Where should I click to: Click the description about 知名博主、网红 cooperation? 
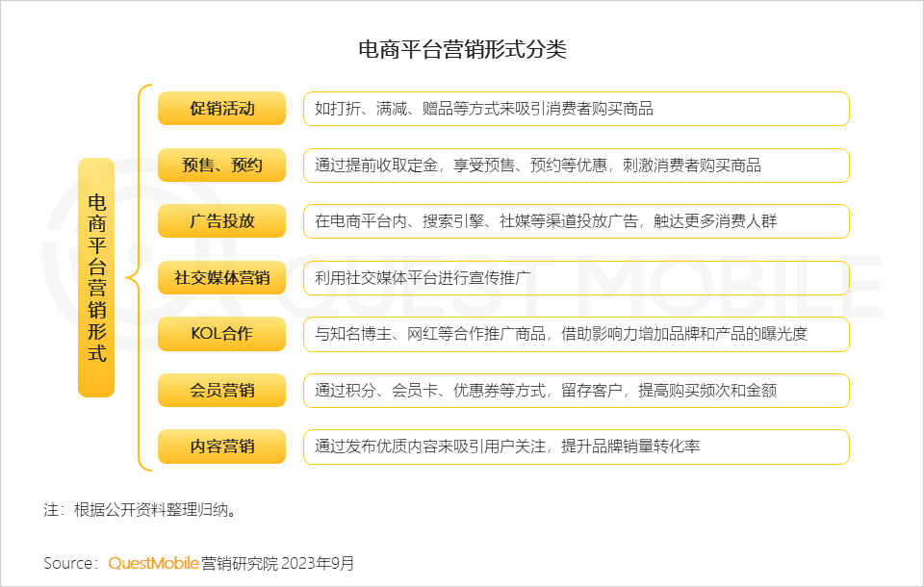point(576,334)
